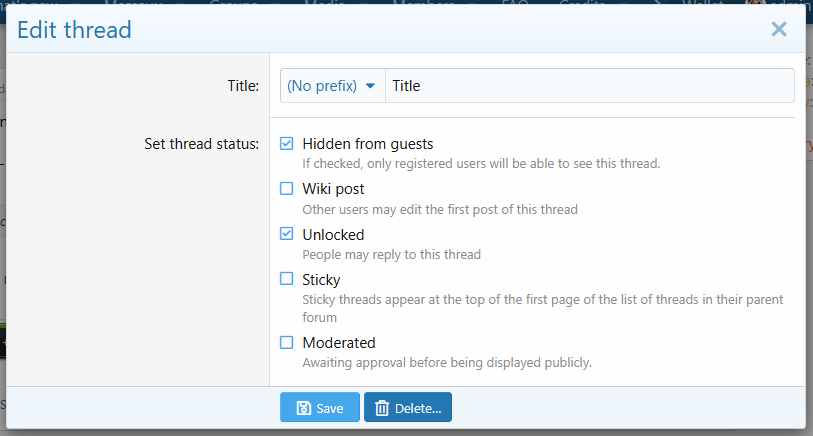Open the (No prefix) dropdown
The height and width of the screenshot is (436, 813).
tap(332, 86)
